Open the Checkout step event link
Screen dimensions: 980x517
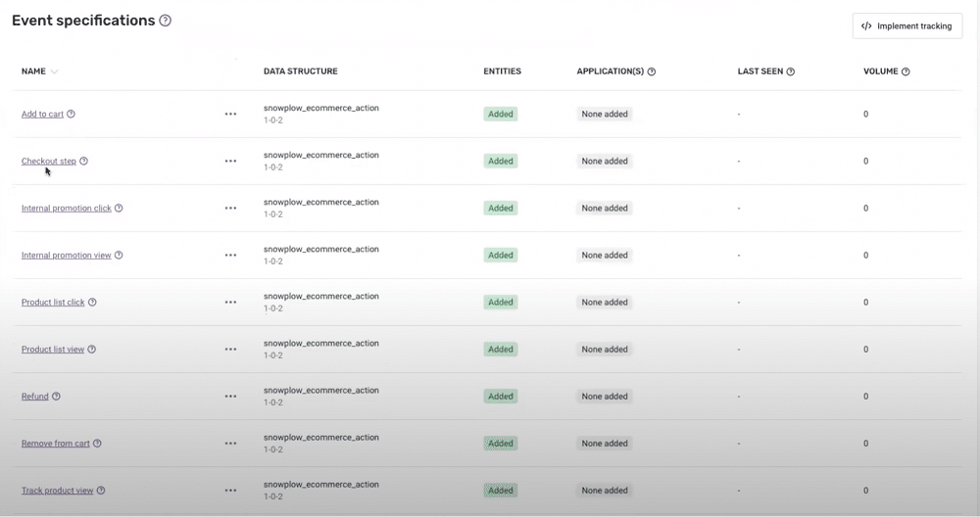[x=49, y=162]
